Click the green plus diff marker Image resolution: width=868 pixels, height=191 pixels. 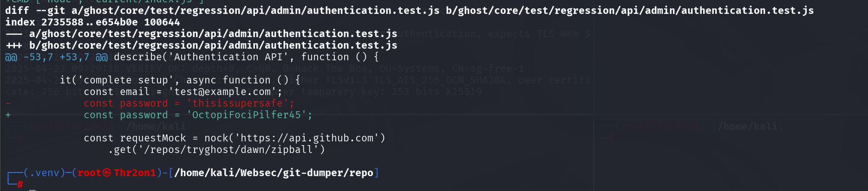[8, 115]
